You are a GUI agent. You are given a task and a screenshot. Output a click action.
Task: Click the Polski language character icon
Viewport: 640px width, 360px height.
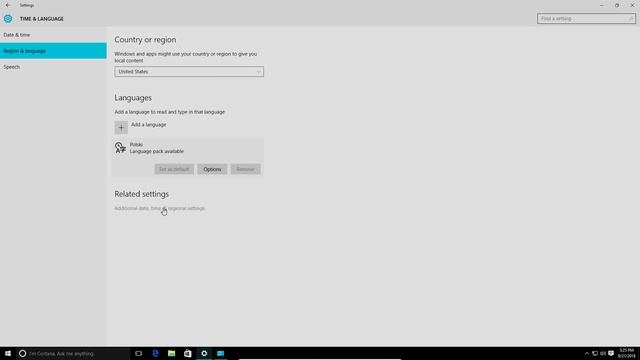pyautogui.click(x=120, y=148)
